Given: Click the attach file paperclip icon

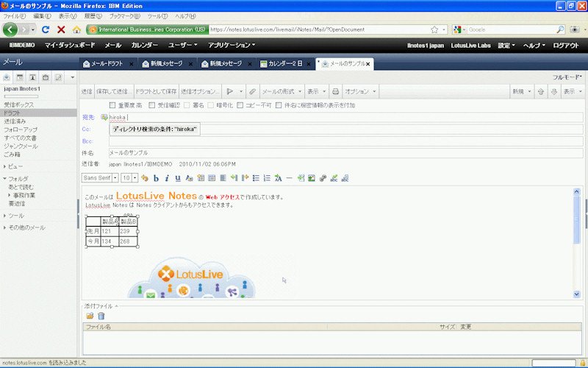Looking at the screenshot, I should click(252, 91).
